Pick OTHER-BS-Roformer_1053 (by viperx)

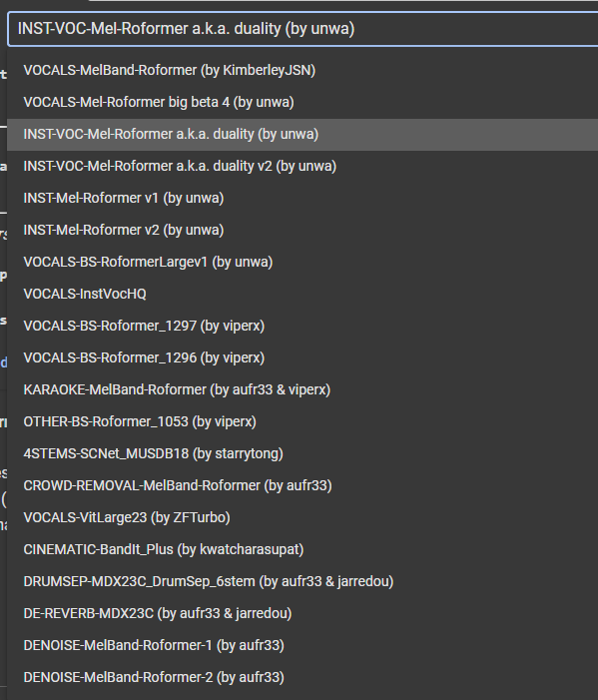click(302, 421)
